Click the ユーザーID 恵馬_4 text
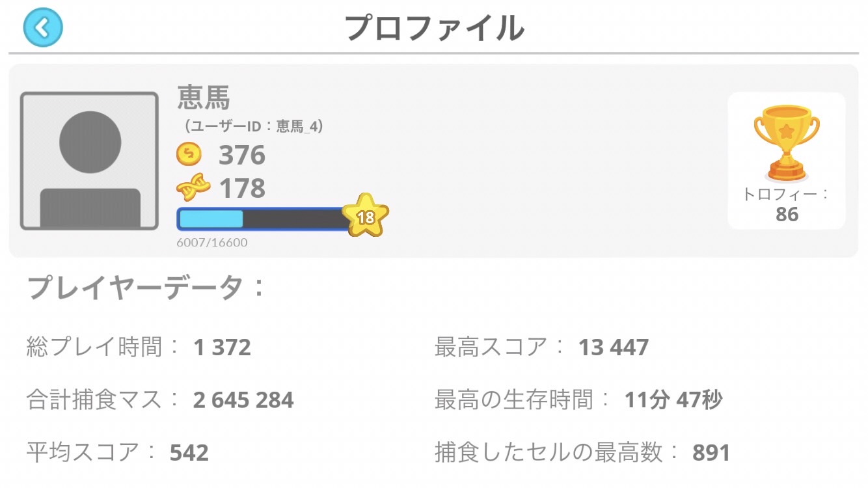The image size is (868, 488). tap(254, 126)
